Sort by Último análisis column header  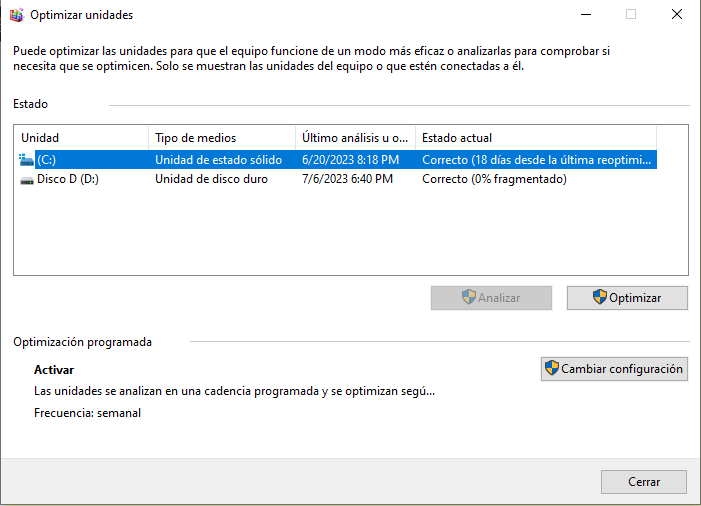[355, 137]
